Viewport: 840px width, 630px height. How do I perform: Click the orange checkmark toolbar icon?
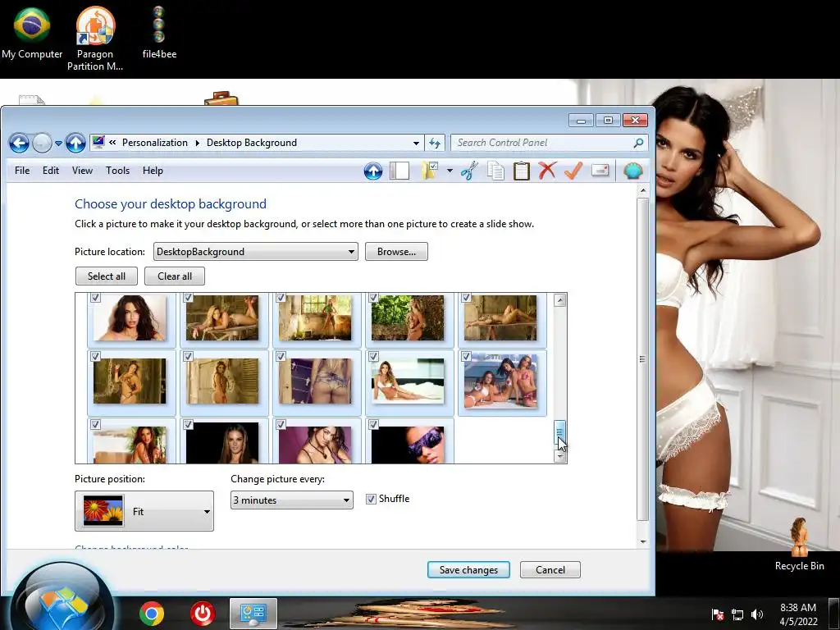pyautogui.click(x=573, y=171)
